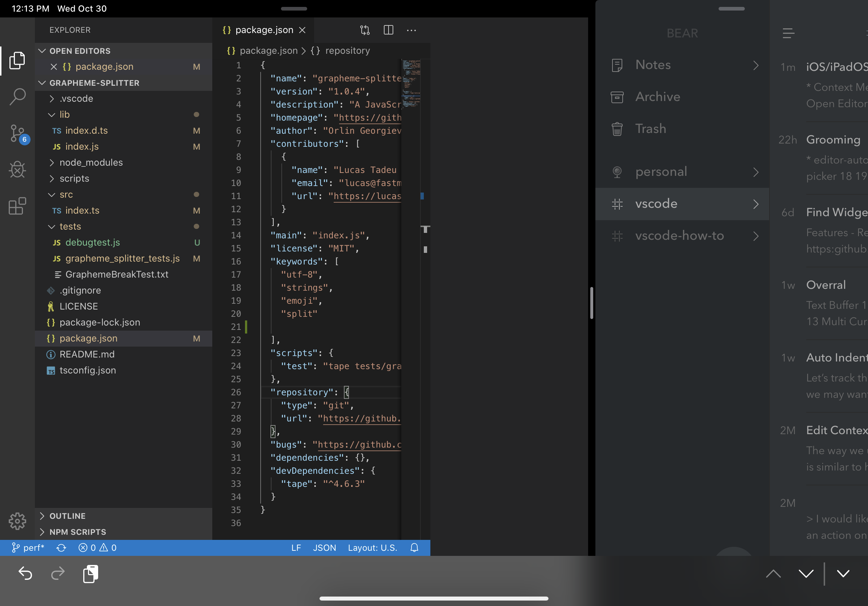
Task: Click the redo arrow in keyboard toolbar
Action: click(x=58, y=574)
